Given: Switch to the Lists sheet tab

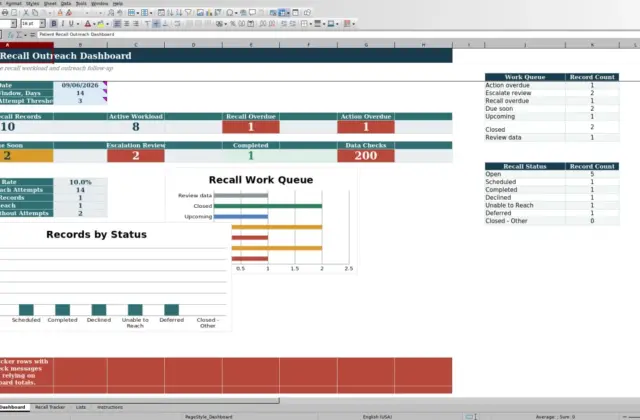Looking at the screenshot, I should (81, 407).
